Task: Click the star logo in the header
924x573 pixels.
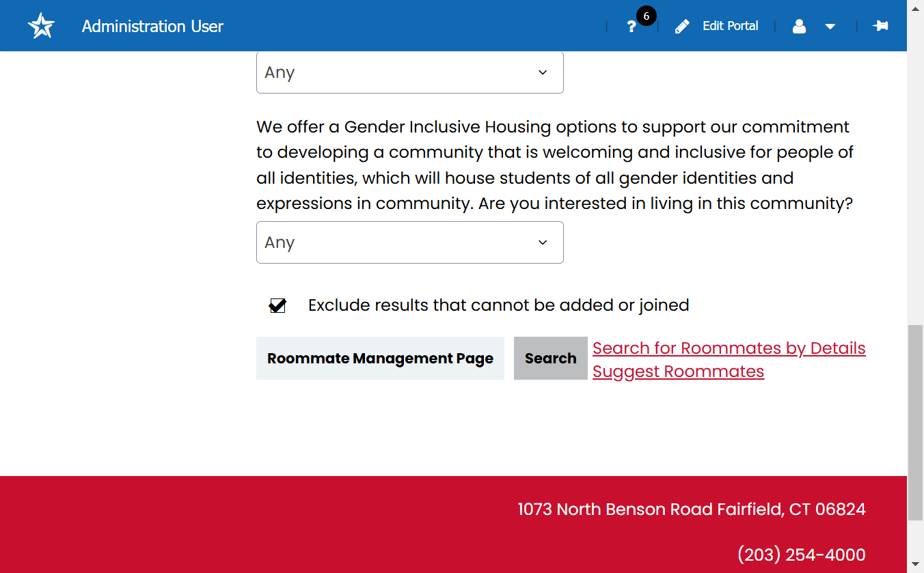Action: (41, 26)
